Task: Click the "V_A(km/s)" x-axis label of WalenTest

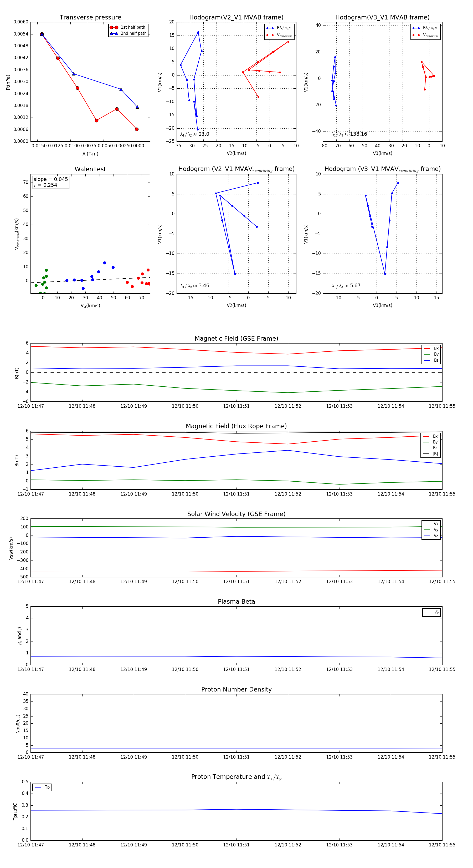Action: [90, 306]
